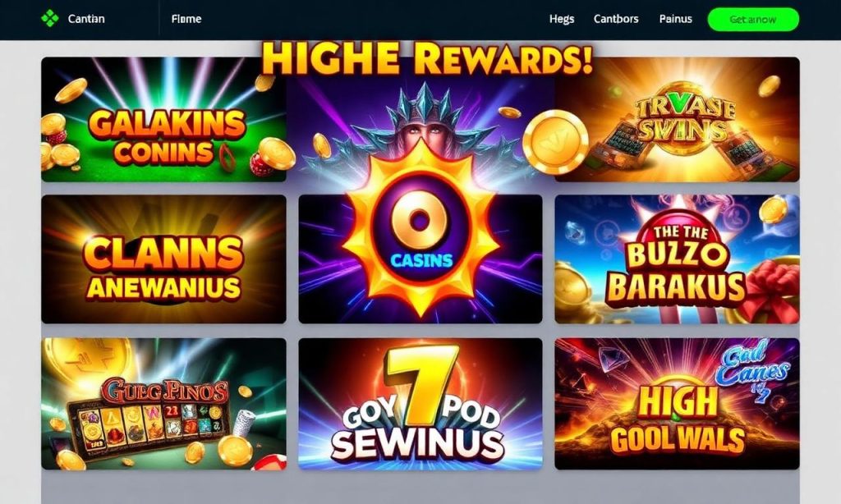The width and height of the screenshot is (841, 504).
Task: Select the big golden 7 Sewinus game
Action: pyautogui.click(x=420, y=404)
